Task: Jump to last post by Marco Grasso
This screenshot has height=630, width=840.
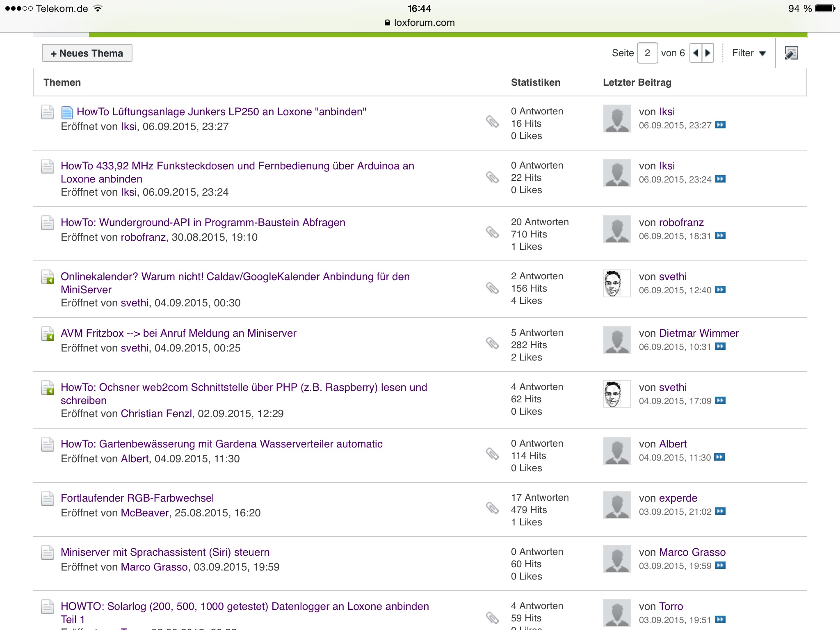Action: point(720,566)
